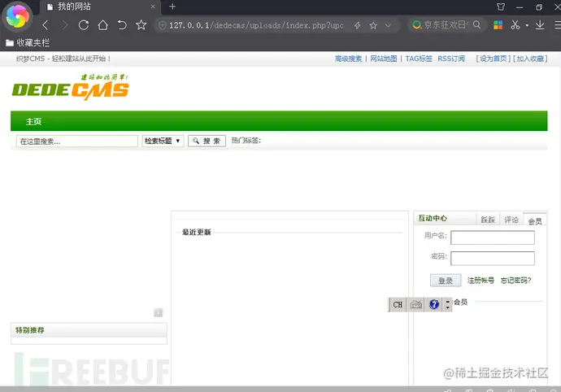The image size is (561, 392).
Task: Click the search magnifier in browser search box
Action: (476, 24)
